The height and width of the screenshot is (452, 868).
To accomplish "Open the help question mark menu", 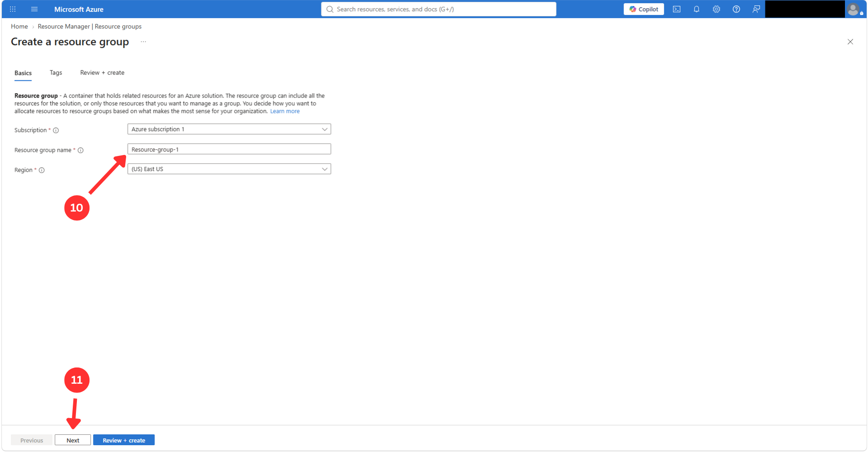I will pos(736,9).
